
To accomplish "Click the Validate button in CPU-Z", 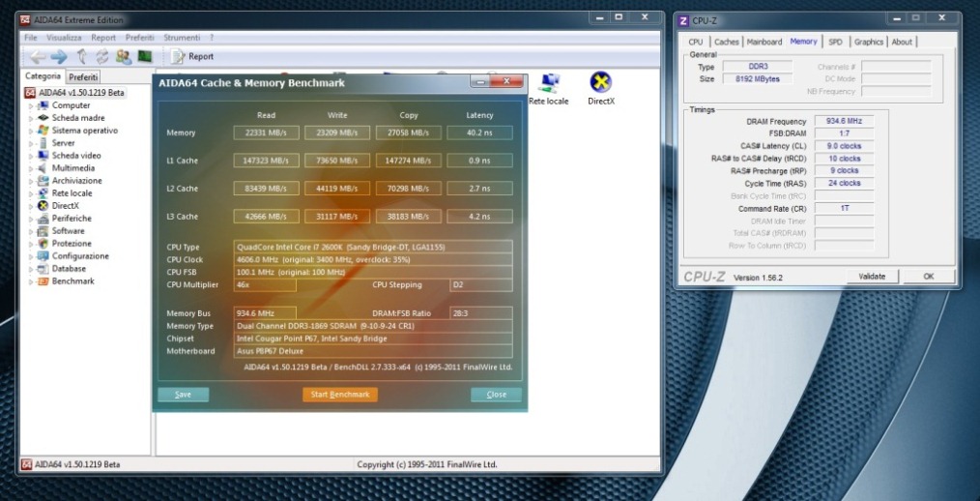I will tap(872, 276).
